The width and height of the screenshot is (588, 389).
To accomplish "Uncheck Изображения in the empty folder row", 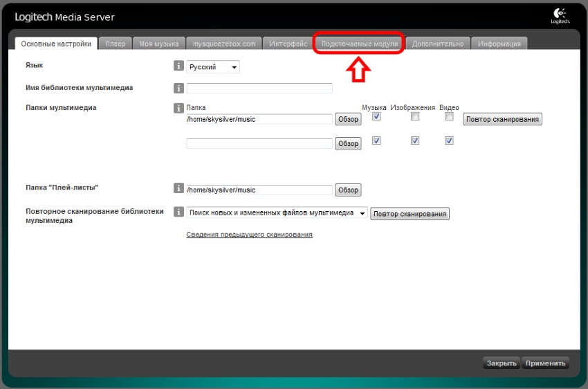I will tap(415, 141).
